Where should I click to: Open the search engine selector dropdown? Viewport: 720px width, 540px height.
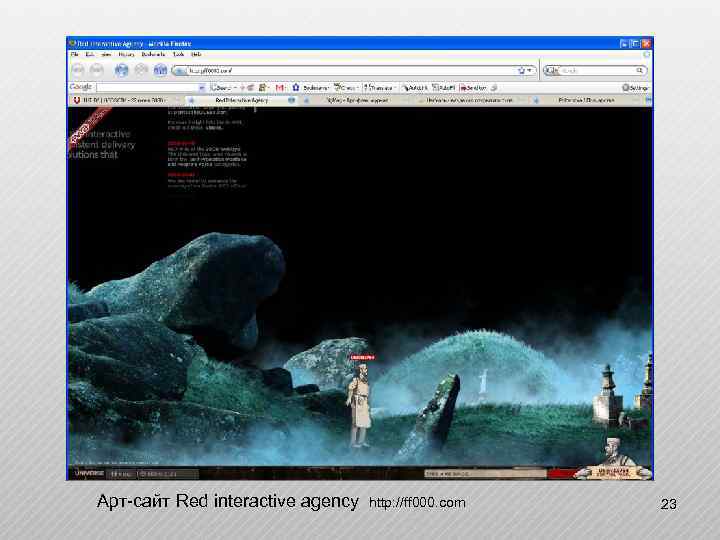point(551,71)
